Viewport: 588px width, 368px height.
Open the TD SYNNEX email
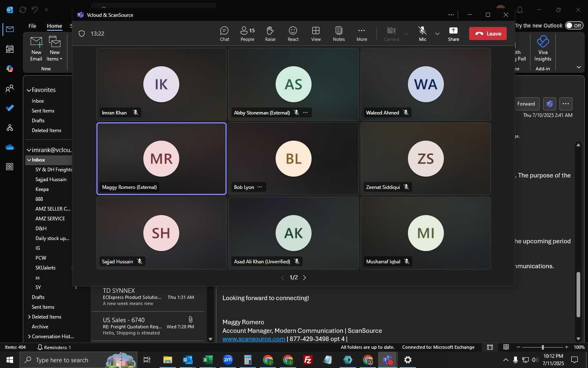[x=148, y=297]
